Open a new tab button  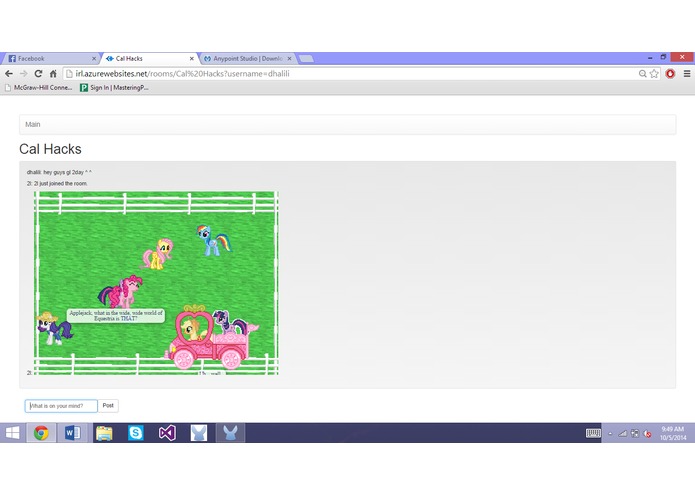(x=306, y=58)
